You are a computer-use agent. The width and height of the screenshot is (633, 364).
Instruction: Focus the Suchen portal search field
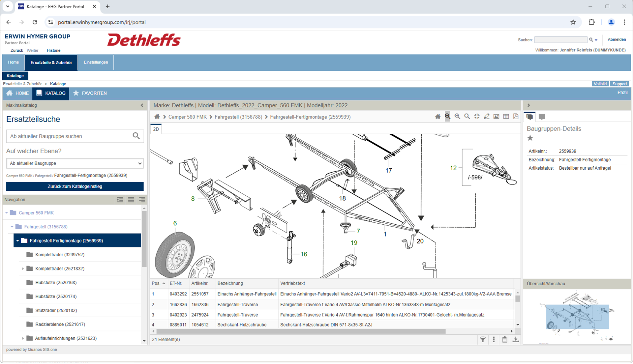tap(561, 40)
